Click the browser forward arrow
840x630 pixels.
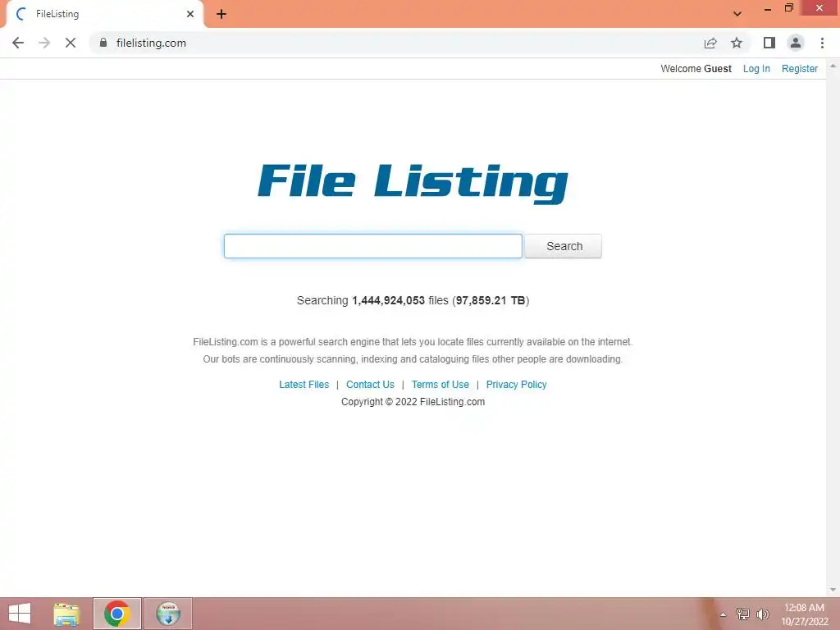tap(44, 43)
